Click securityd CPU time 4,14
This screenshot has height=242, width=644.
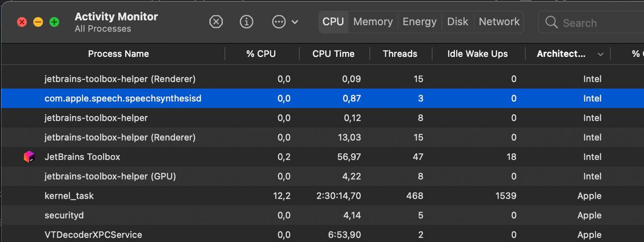[x=351, y=215]
